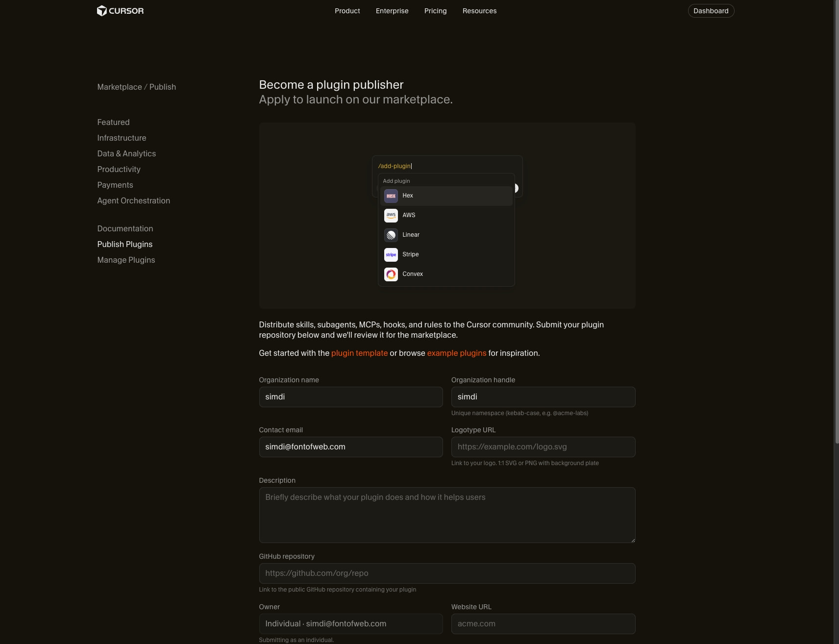Focus the Contact email field
This screenshot has width=839, height=644.
pyautogui.click(x=351, y=447)
